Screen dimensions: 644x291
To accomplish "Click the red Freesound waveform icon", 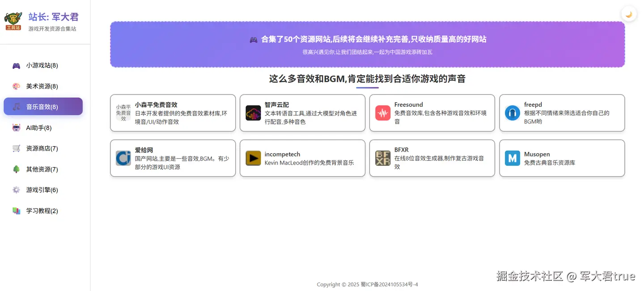I will click(x=383, y=113).
